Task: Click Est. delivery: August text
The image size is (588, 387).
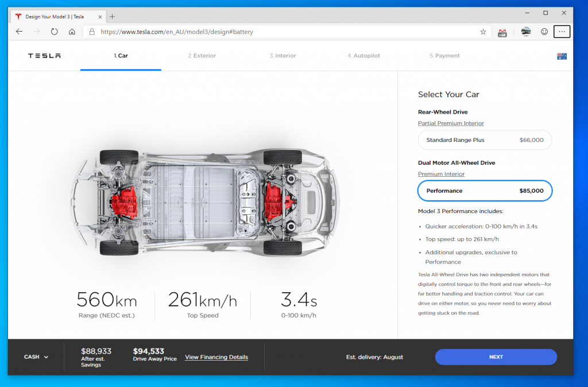Action: (374, 357)
